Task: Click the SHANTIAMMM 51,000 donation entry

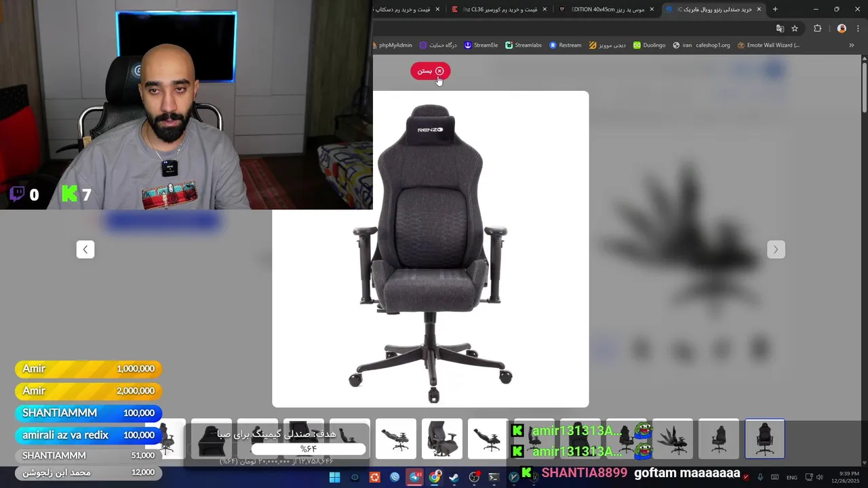Action: [x=88, y=455]
